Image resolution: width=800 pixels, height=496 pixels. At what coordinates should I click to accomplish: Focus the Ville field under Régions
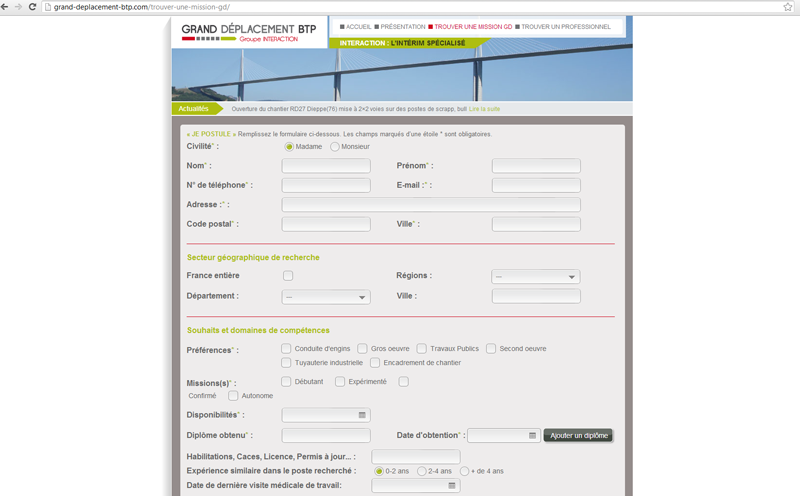[536, 296]
